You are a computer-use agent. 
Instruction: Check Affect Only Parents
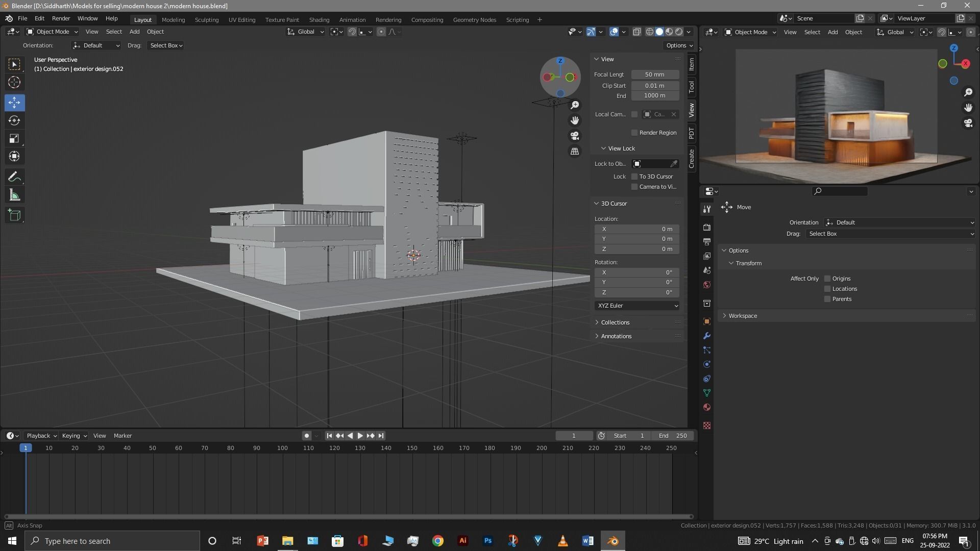pos(827,299)
